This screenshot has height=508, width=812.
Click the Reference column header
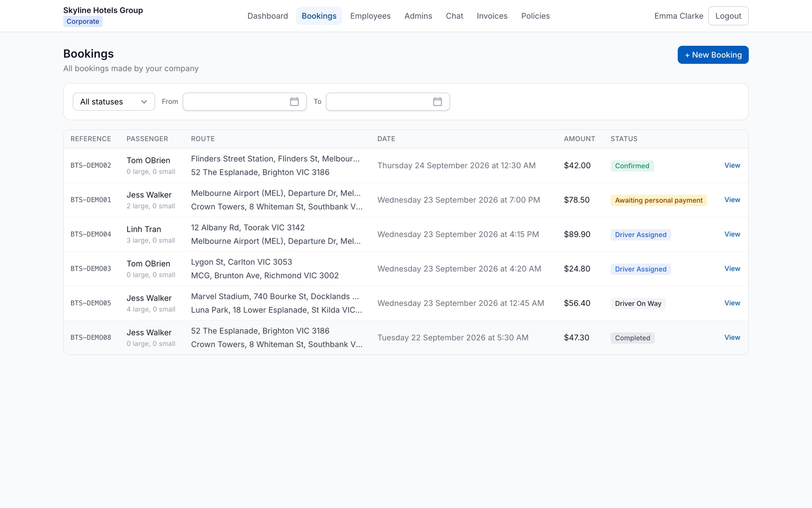[91, 139]
